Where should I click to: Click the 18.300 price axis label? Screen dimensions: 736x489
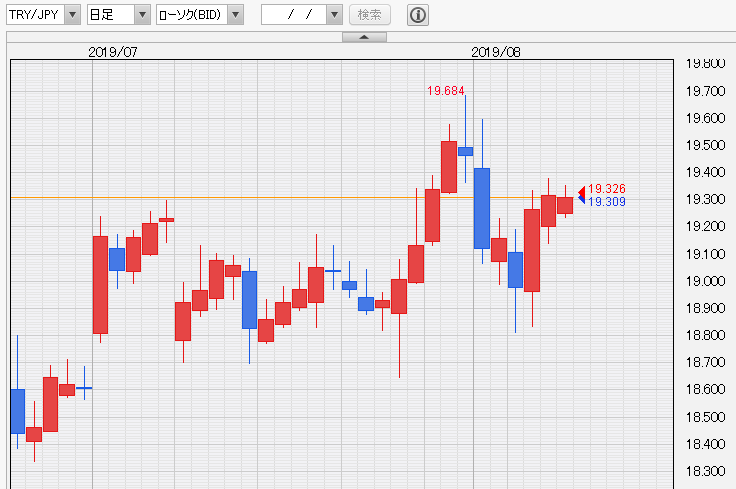[x=705, y=471]
